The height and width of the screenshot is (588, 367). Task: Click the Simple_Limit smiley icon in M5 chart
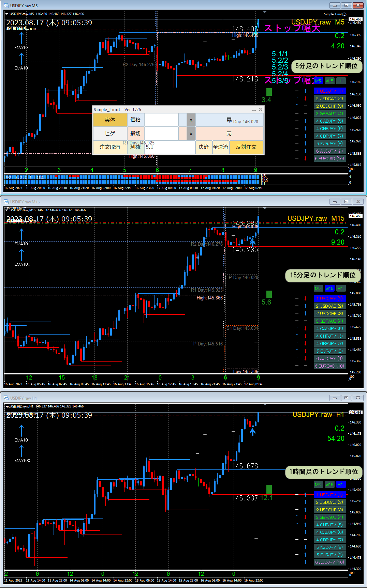click(344, 14)
